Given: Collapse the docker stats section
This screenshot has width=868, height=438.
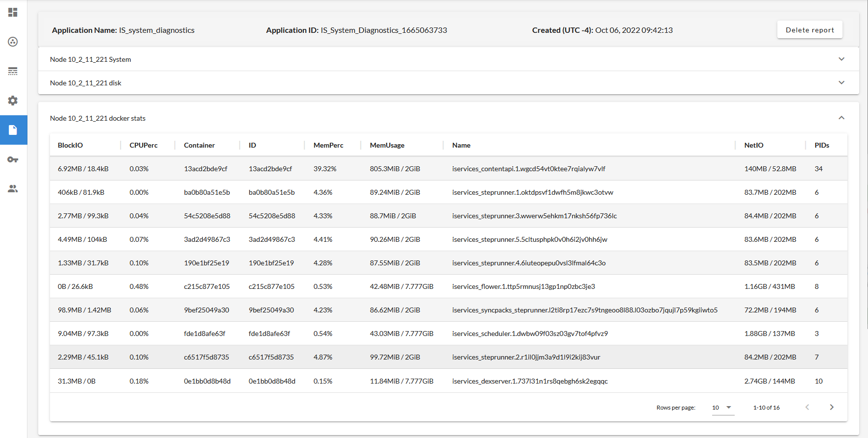Looking at the screenshot, I should click(841, 118).
